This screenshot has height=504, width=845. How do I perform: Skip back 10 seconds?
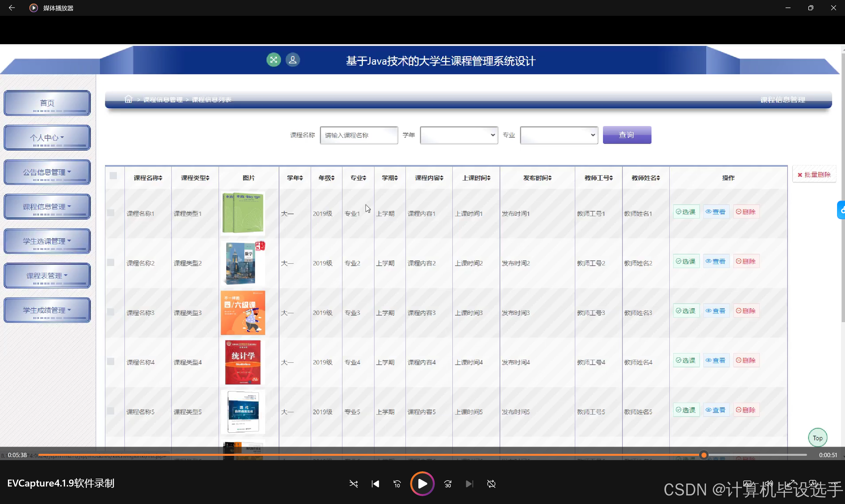(397, 484)
